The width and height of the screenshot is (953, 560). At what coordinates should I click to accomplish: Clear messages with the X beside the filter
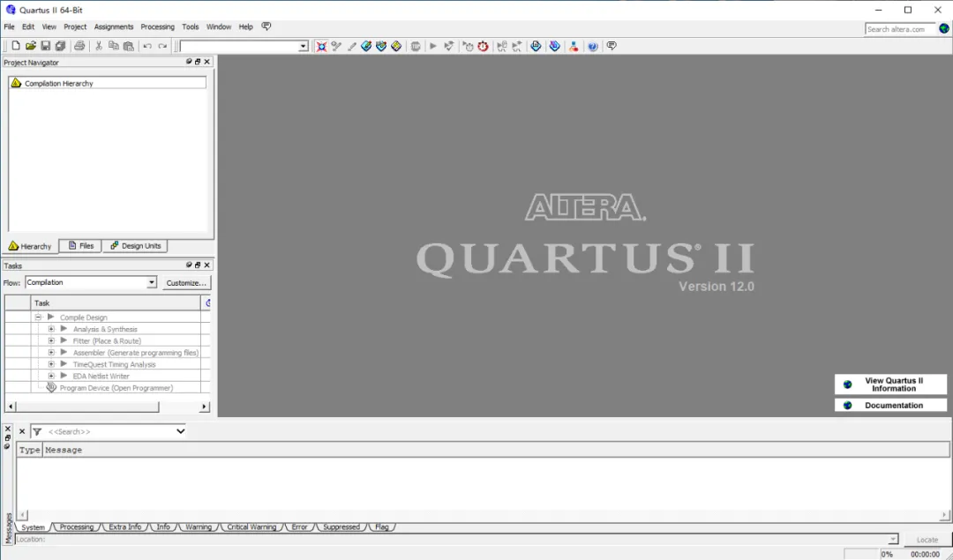[x=22, y=432]
